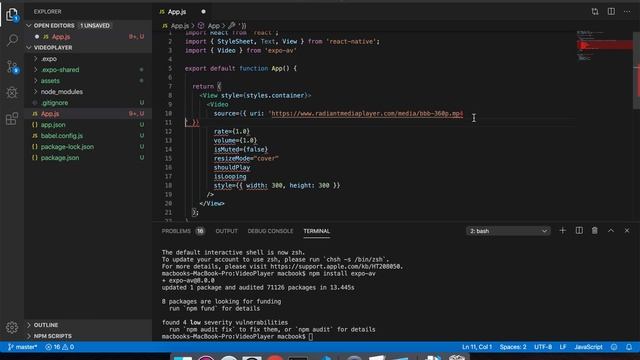Change language mode via JavaScript

(588, 347)
